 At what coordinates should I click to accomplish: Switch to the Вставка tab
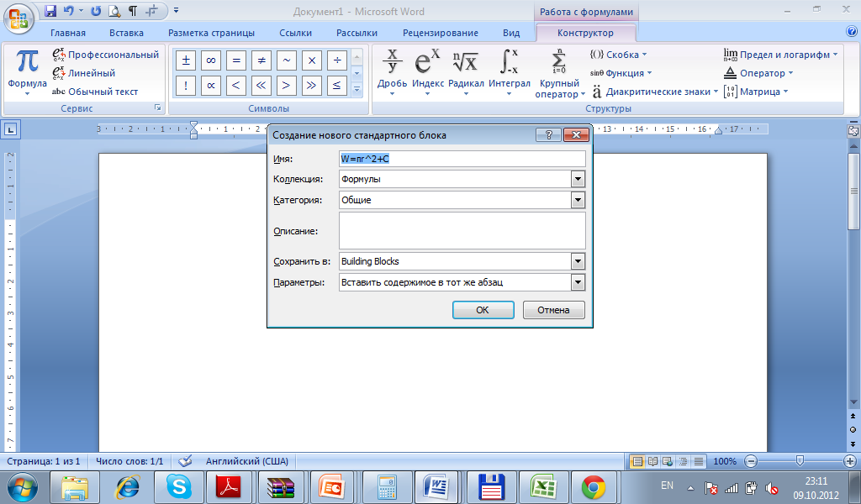coord(126,33)
